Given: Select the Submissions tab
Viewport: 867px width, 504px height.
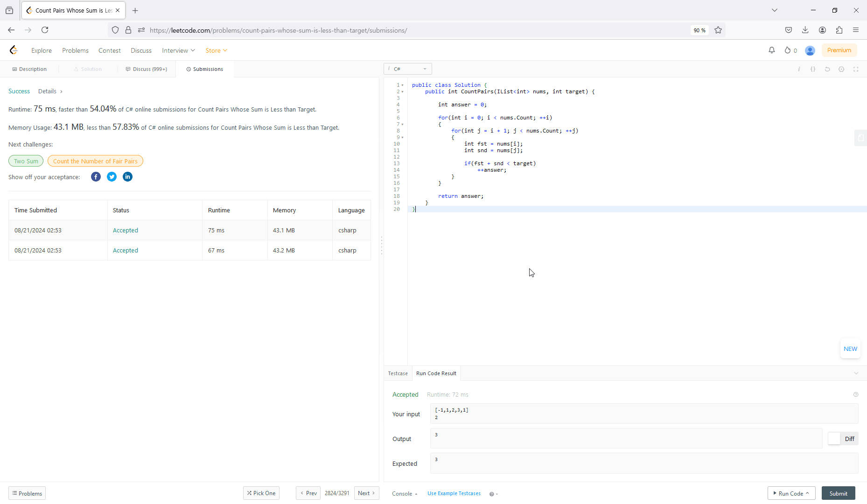Looking at the screenshot, I should [x=205, y=69].
